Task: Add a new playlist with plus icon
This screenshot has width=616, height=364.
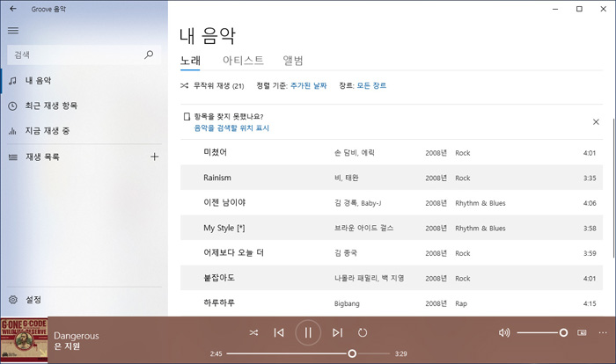Action: coord(154,157)
